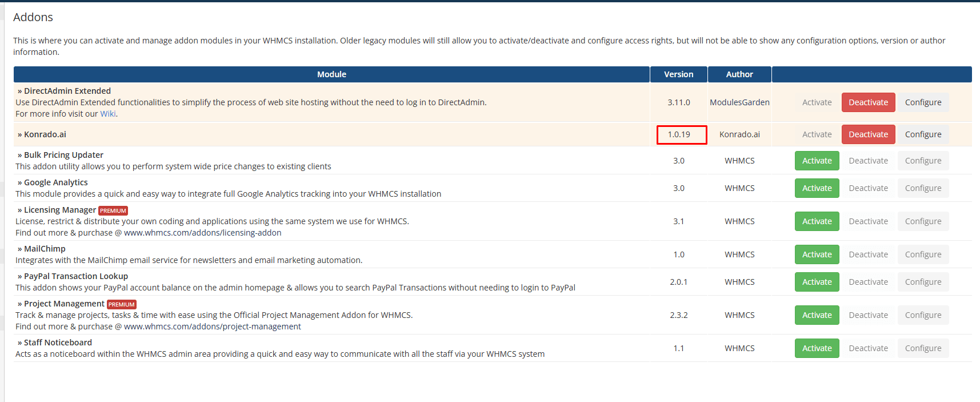Activate the Staff Noticeboard module
The width and height of the screenshot is (980, 402).
coord(817,348)
